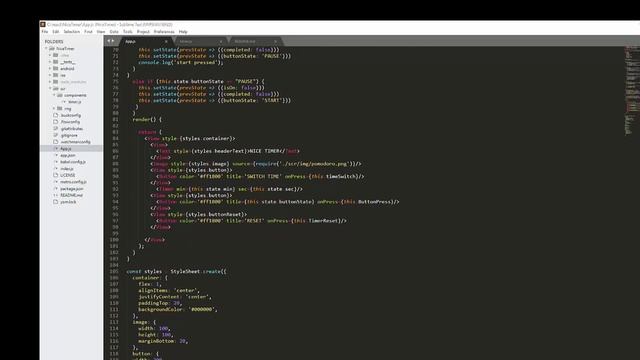Open app.json in the sidebar

(x=68, y=155)
